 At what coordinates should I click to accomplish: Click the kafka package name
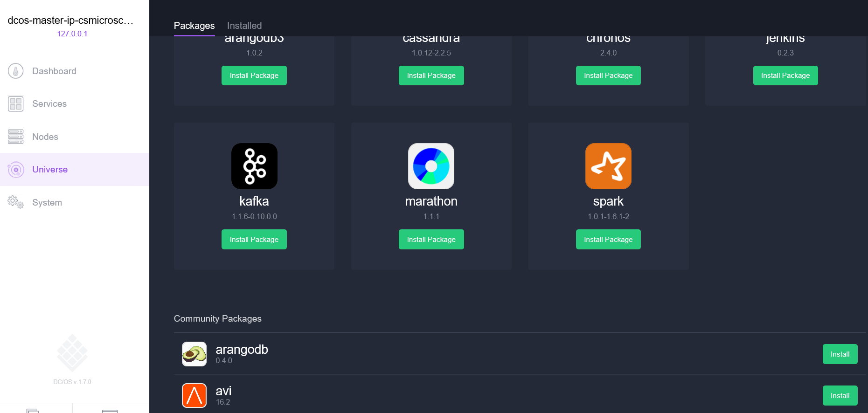[x=254, y=201]
